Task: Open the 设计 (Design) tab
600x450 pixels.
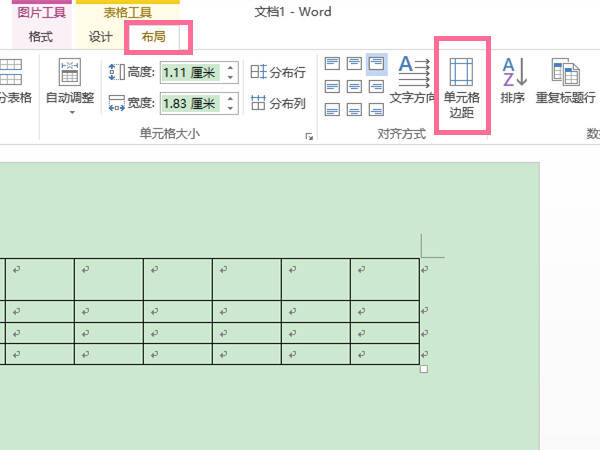Action: pos(100,37)
